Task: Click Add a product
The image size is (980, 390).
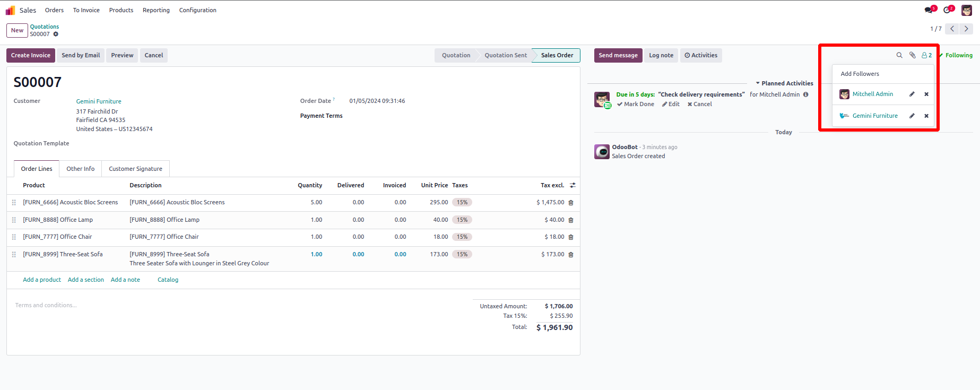Action: [x=42, y=280]
